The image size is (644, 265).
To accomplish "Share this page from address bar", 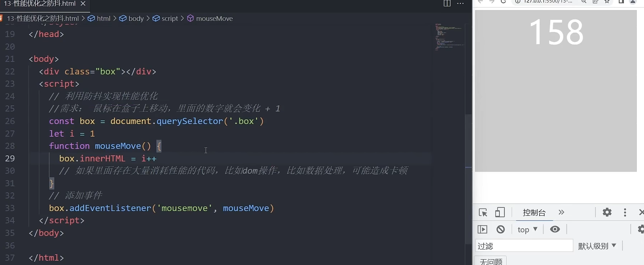I will tap(595, 1).
